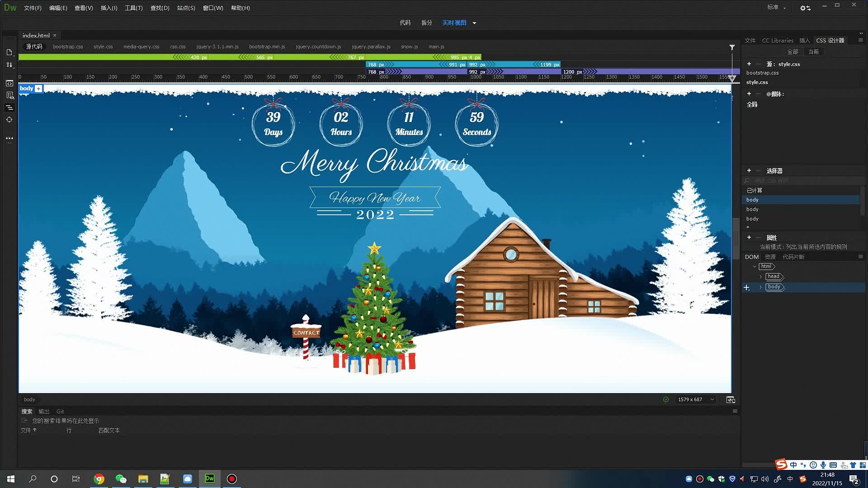Expand the head node in DOM panel
This screenshot has width=868, height=488.
[761, 277]
